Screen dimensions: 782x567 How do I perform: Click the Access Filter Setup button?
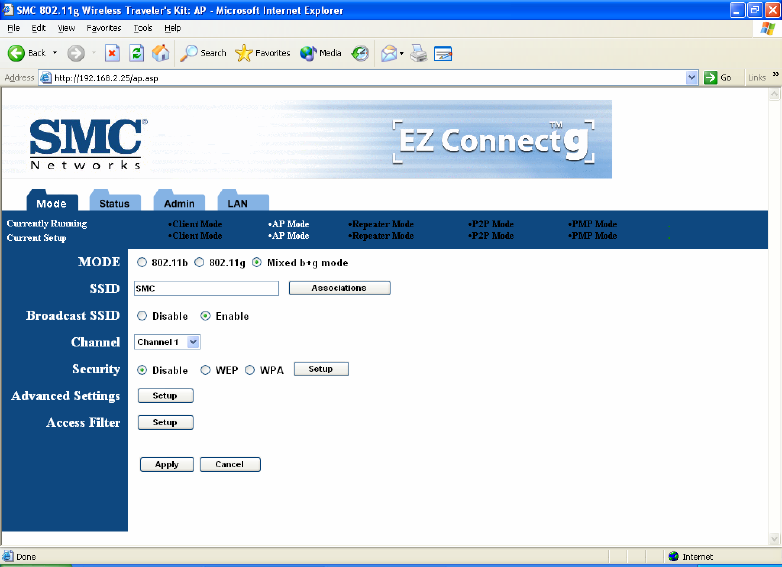(166, 422)
